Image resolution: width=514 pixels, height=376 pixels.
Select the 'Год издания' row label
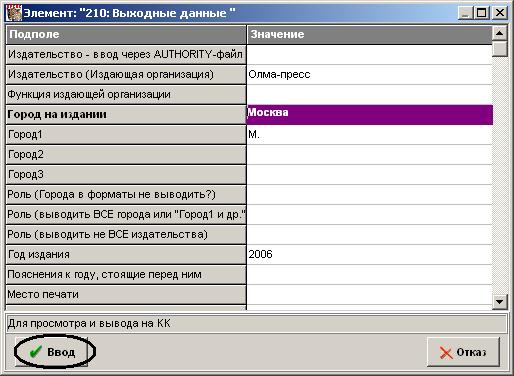(x=126, y=254)
